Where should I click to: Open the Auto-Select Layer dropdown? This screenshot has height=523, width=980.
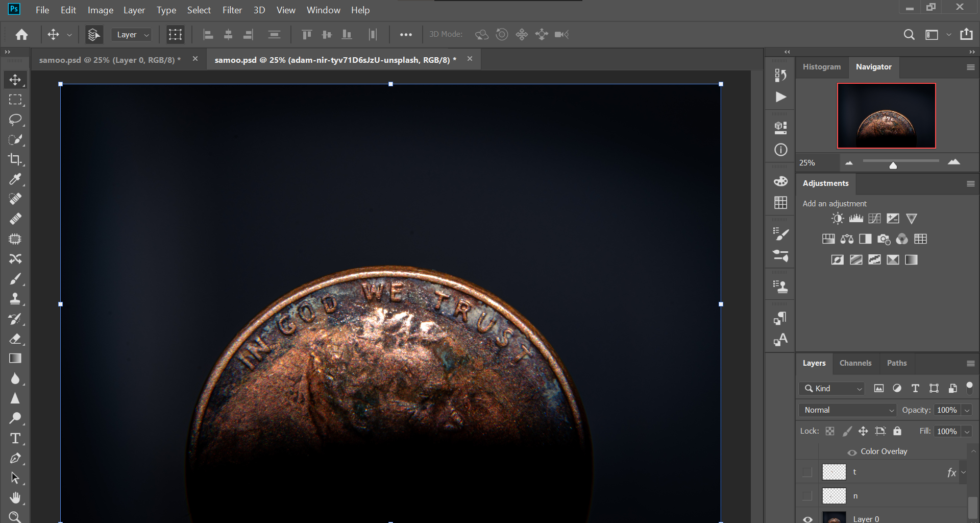131,35
